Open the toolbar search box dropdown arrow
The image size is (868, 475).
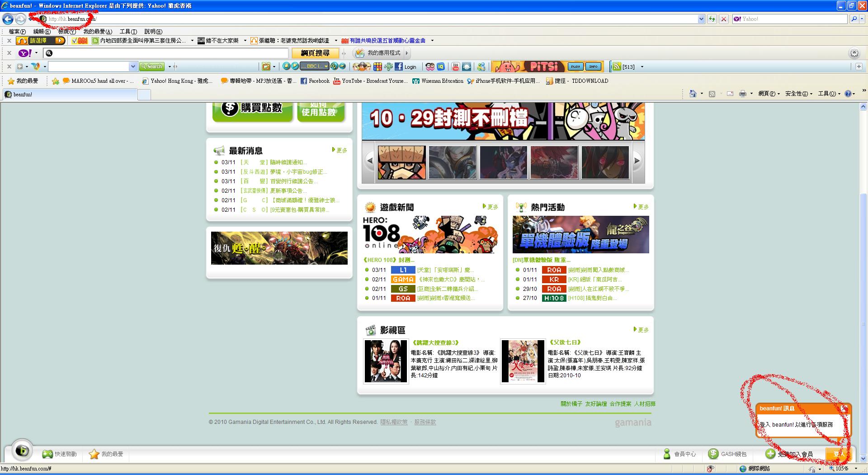coord(133,66)
